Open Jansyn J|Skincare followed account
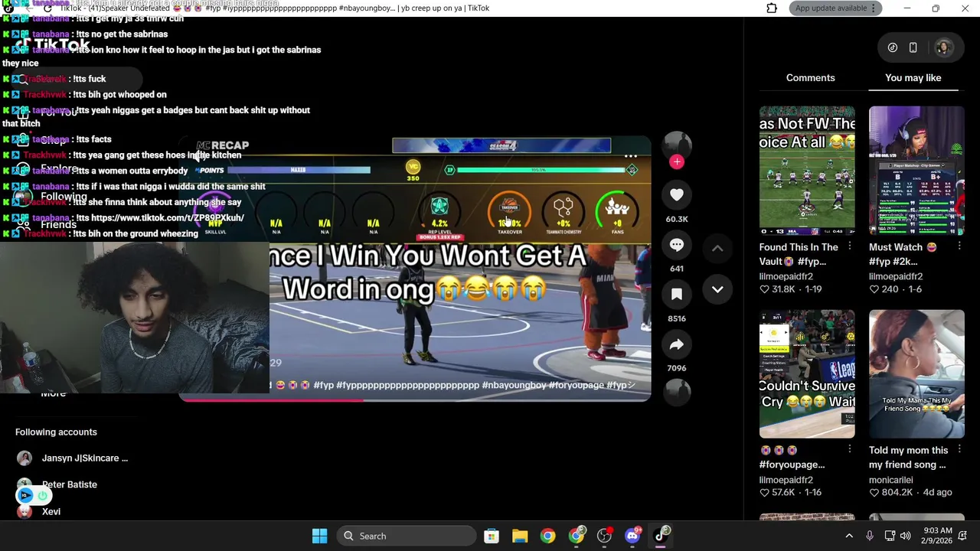The height and width of the screenshot is (551, 980). coord(73,458)
